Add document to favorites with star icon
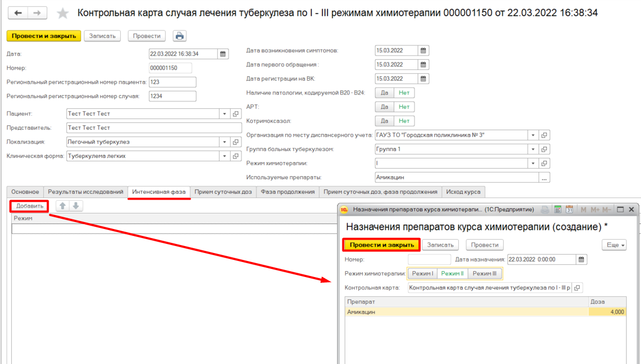The image size is (641, 364). pyautogui.click(x=63, y=13)
